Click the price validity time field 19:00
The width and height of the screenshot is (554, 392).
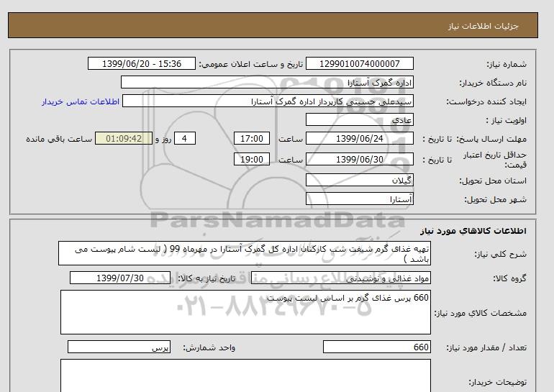252,159
